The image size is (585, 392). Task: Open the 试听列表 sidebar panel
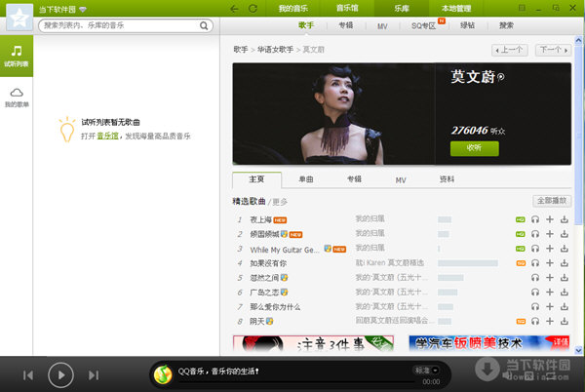point(17,56)
